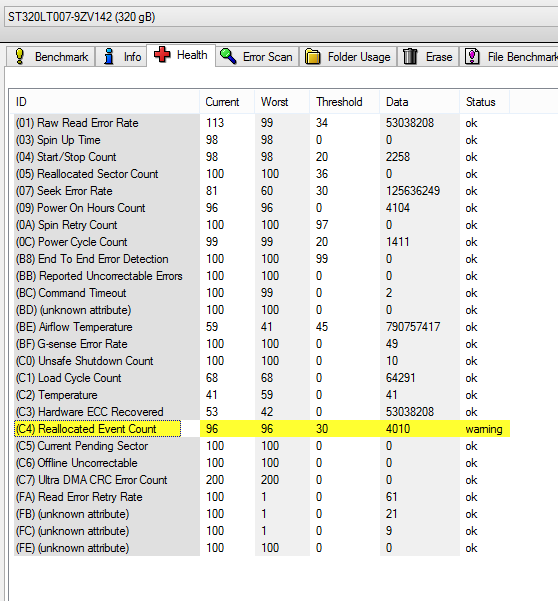Select the Power Cycle Count row
The image size is (558, 601).
coord(262,242)
